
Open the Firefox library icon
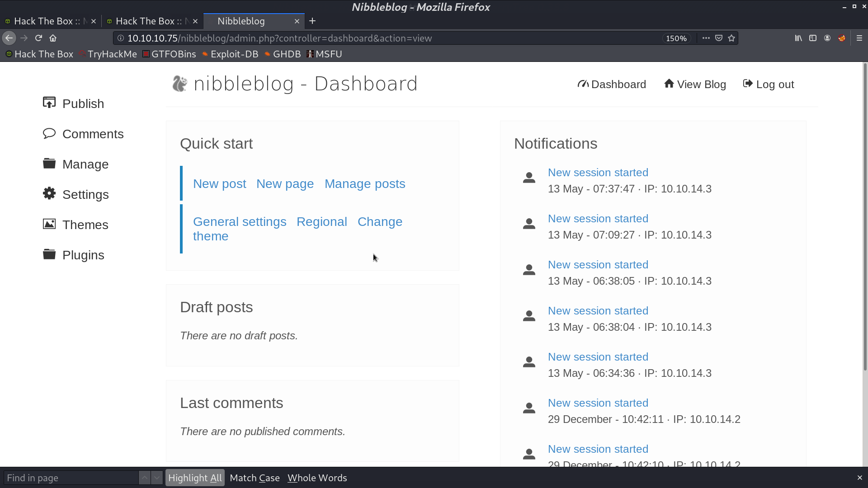point(798,38)
